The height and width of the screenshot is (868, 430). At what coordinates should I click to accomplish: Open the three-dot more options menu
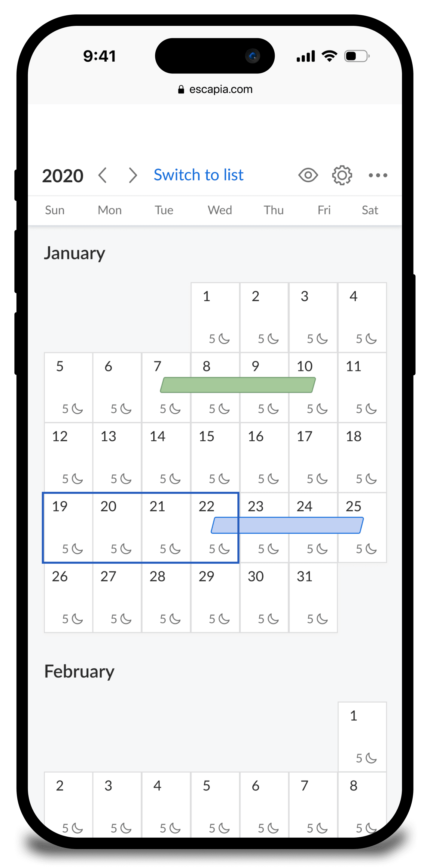click(x=378, y=175)
